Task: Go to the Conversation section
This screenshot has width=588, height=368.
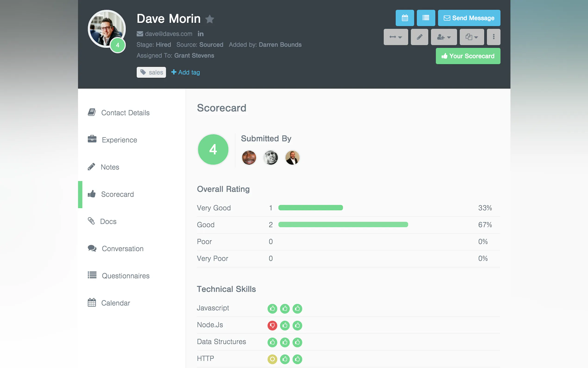Action: click(x=122, y=248)
